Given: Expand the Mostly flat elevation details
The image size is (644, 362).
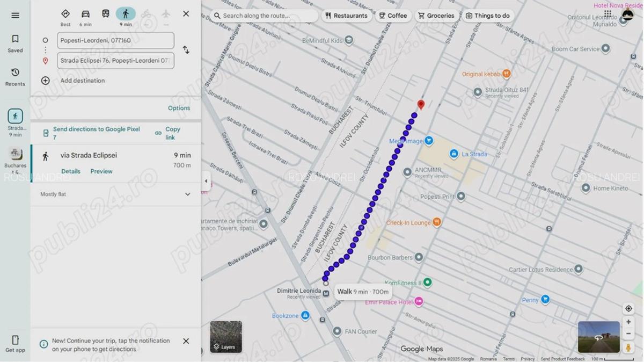Looking at the screenshot, I should point(188,194).
